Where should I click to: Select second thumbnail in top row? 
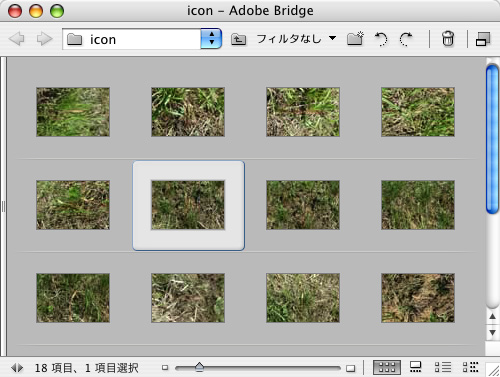[x=188, y=112]
